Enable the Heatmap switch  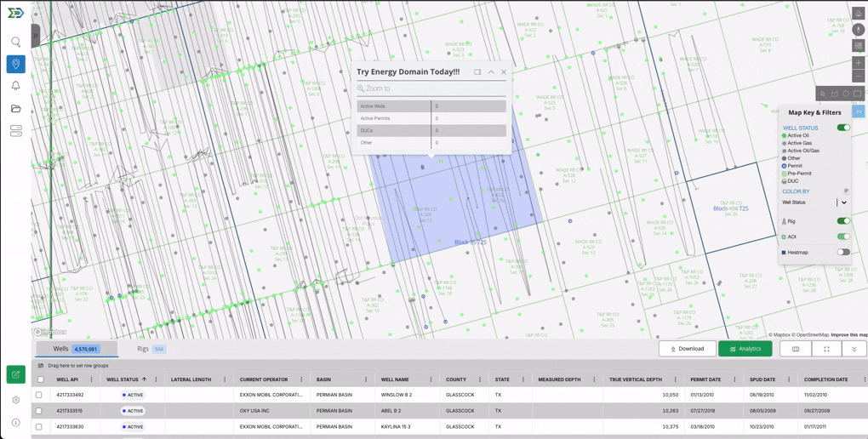[x=843, y=252]
